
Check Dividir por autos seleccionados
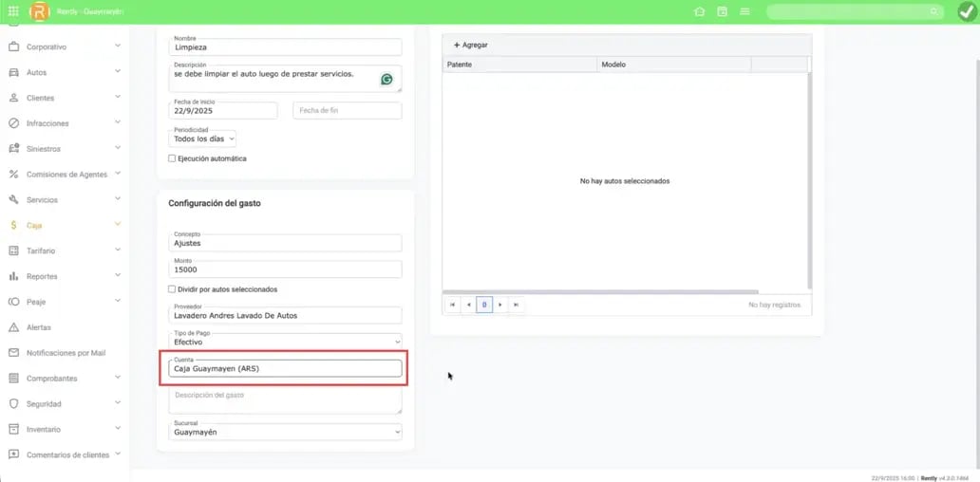coord(172,289)
